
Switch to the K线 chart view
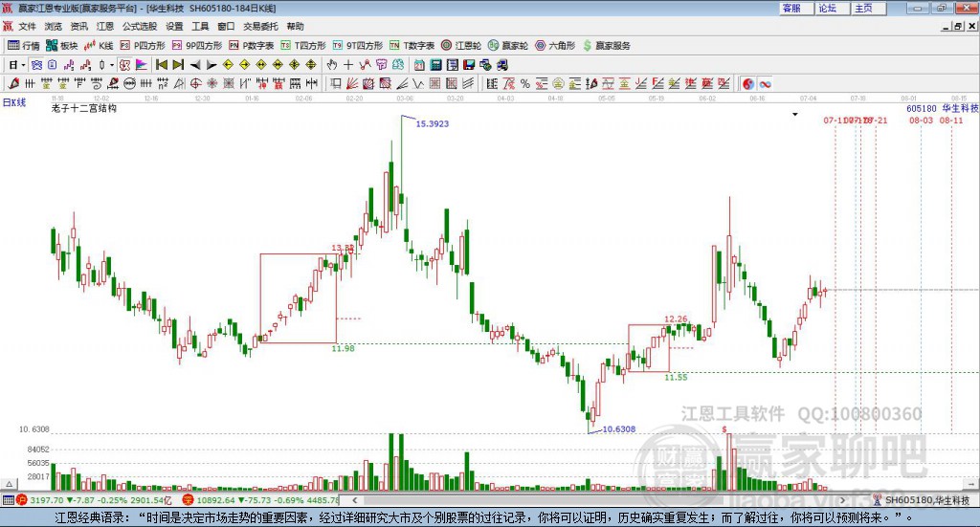(x=99, y=46)
